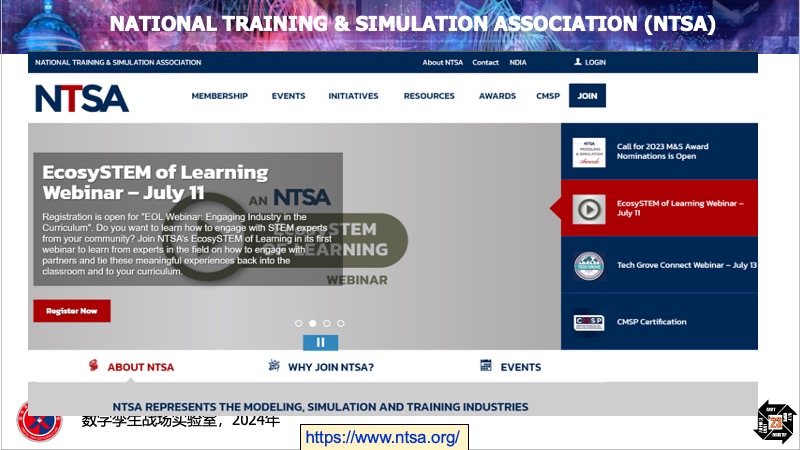800x450 pixels.
Task: Open Call for 2023 M&S Award Nominations
Action: coord(659,151)
